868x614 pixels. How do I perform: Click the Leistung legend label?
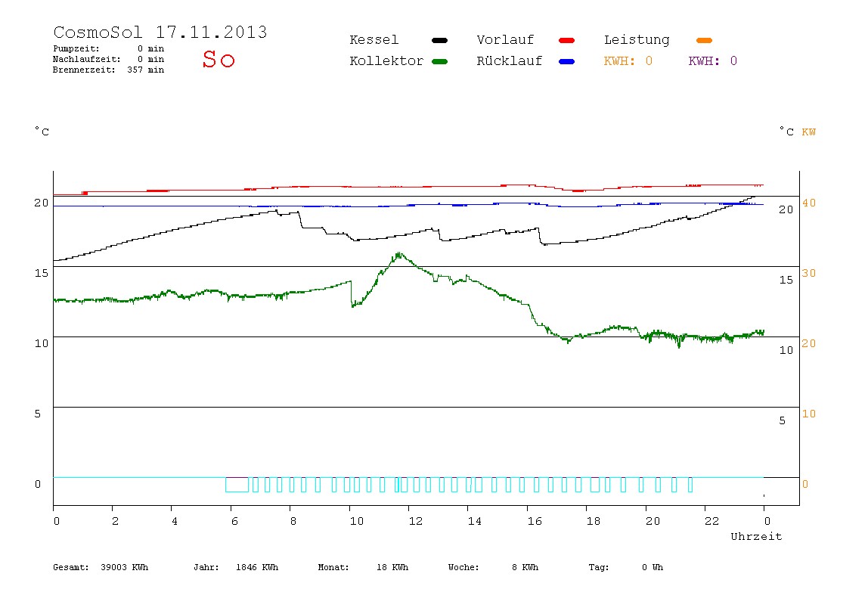pos(637,40)
